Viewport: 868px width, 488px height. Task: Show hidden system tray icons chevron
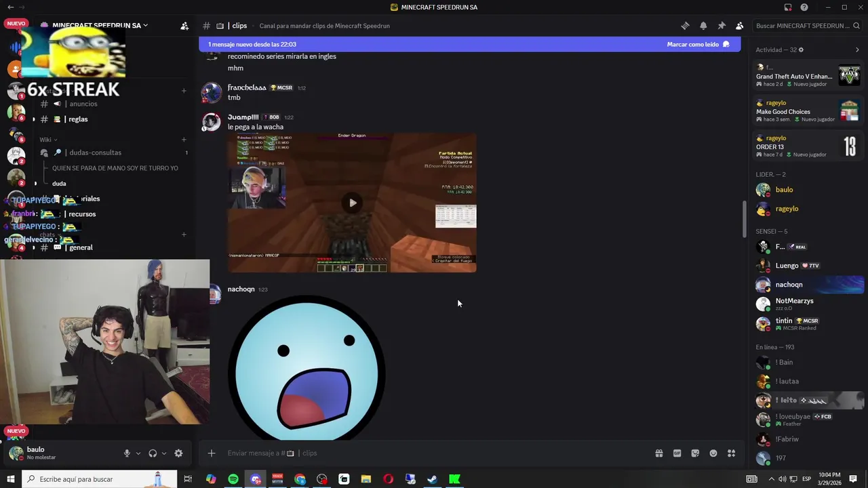[771, 479]
